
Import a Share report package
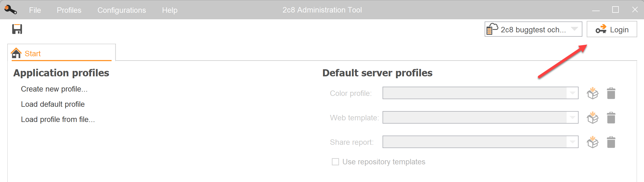click(x=592, y=142)
